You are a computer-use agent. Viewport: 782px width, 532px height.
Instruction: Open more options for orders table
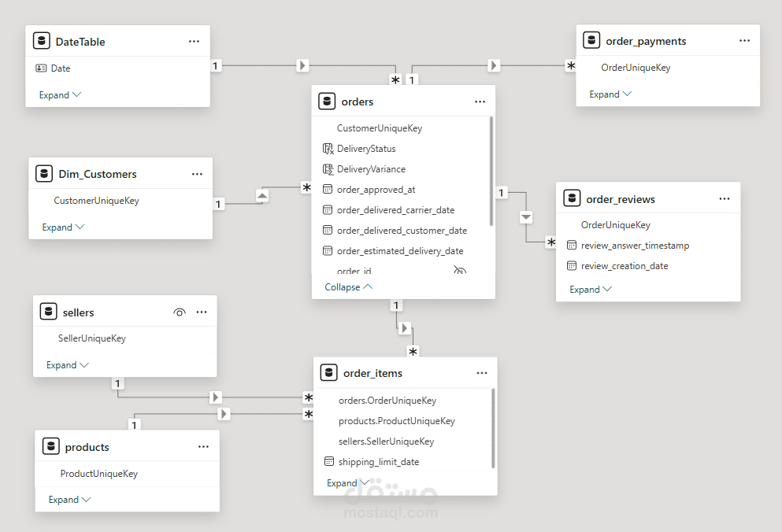pyautogui.click(x=480, y=102)
